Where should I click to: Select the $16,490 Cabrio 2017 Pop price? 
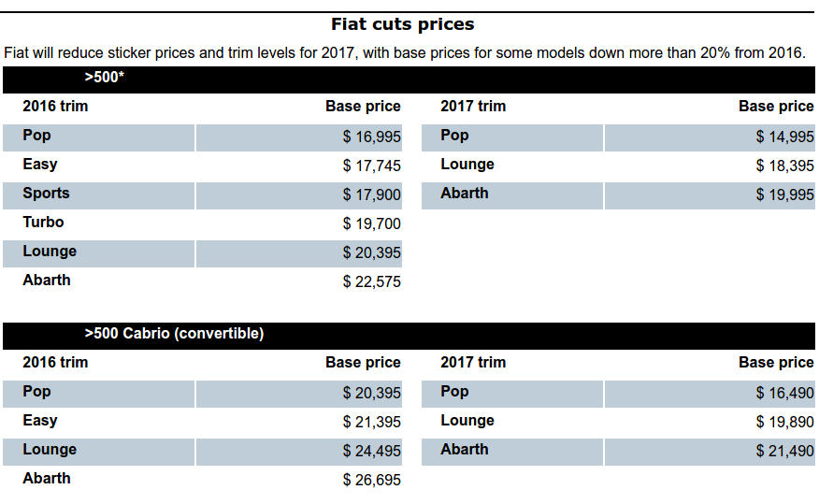[x=785, y=394]
